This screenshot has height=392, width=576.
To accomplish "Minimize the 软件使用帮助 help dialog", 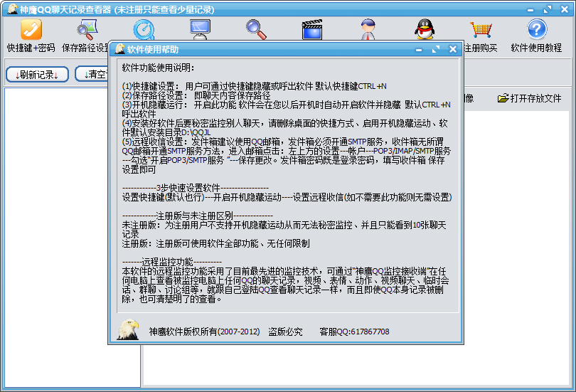I will 418,49.
